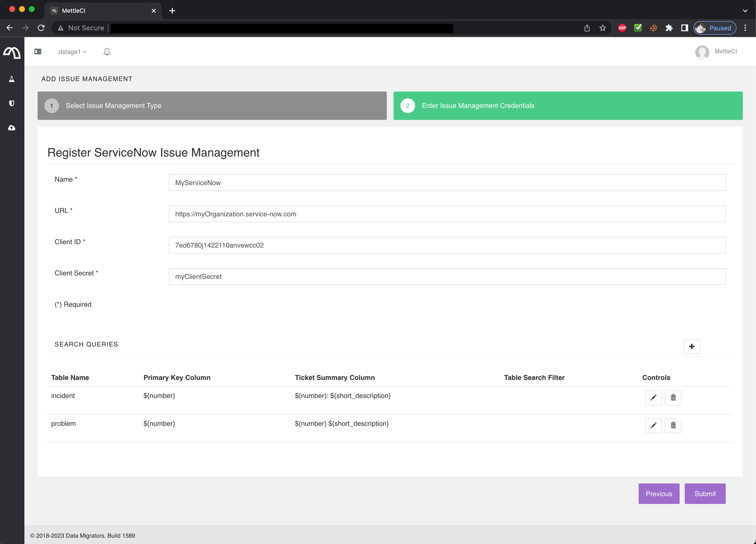
Task: Expand the dstage1 project dropdown
Action: tap(72, 52)
